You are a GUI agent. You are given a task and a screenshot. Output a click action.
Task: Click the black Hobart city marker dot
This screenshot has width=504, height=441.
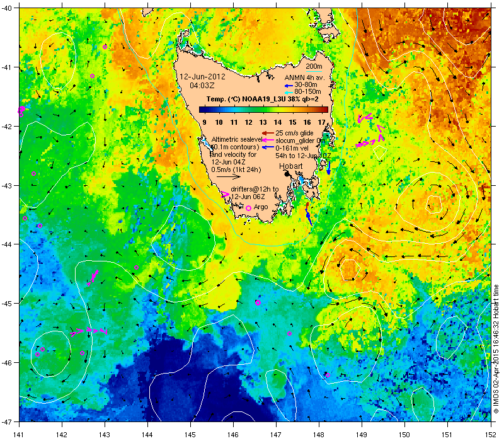click(x=287, y=174)
